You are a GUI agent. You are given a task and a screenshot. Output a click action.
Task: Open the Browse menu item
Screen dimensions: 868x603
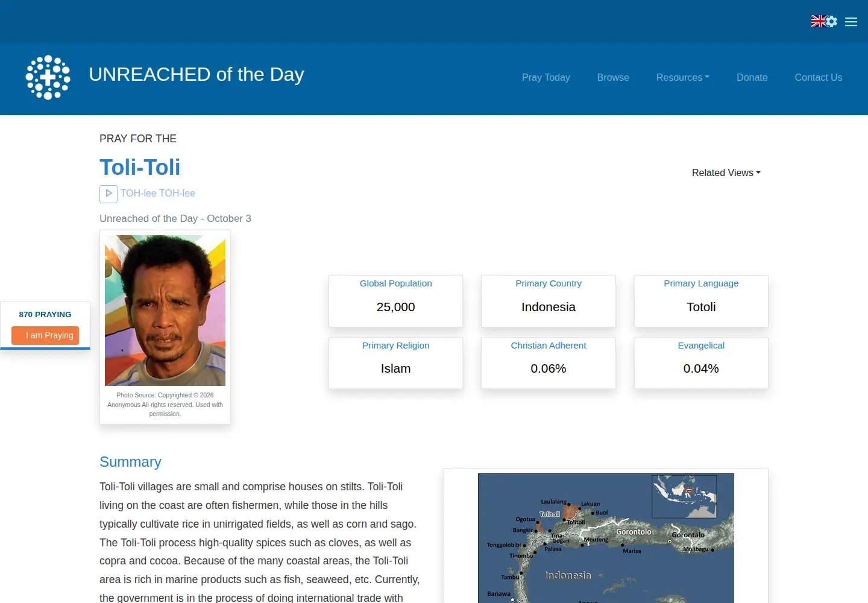[x=613, y=77]
